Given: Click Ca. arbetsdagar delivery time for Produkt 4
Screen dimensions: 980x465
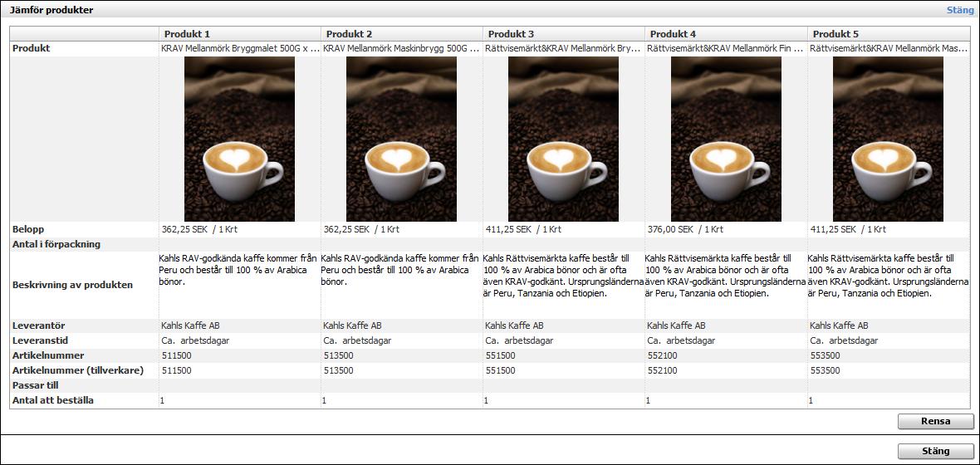Looking at the screenshot, I should point(681,340).
